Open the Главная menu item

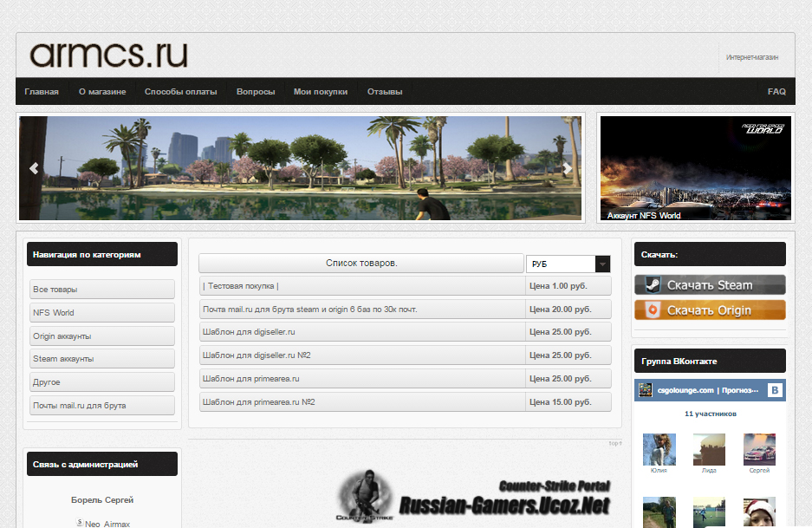(42, 92)
